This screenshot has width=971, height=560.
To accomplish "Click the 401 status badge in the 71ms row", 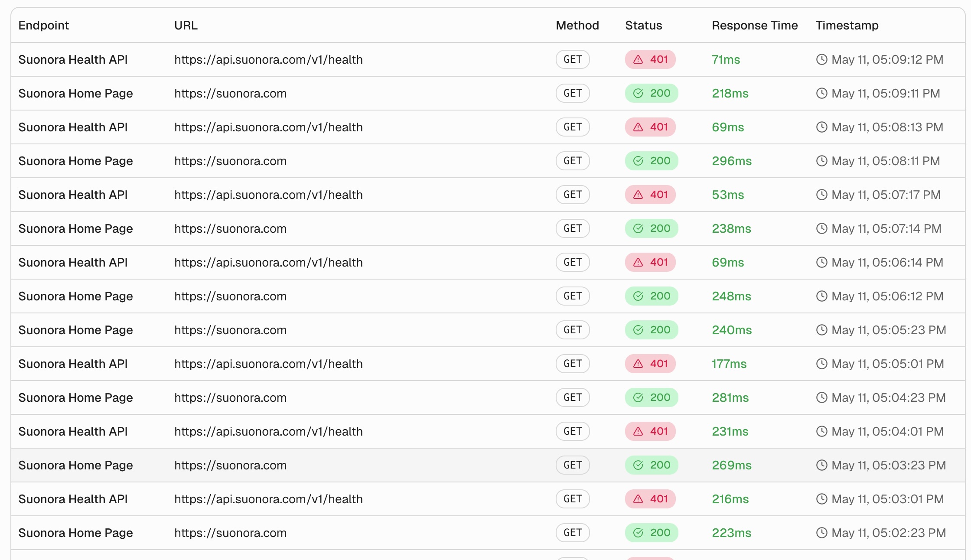I will (650, 59).
